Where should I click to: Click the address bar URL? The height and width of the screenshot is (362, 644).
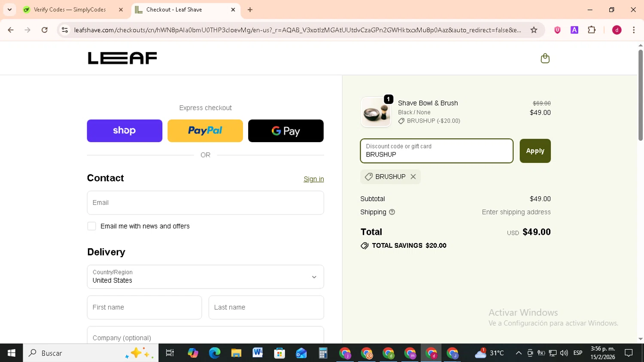pyautogui.click(x=298, y=30)
